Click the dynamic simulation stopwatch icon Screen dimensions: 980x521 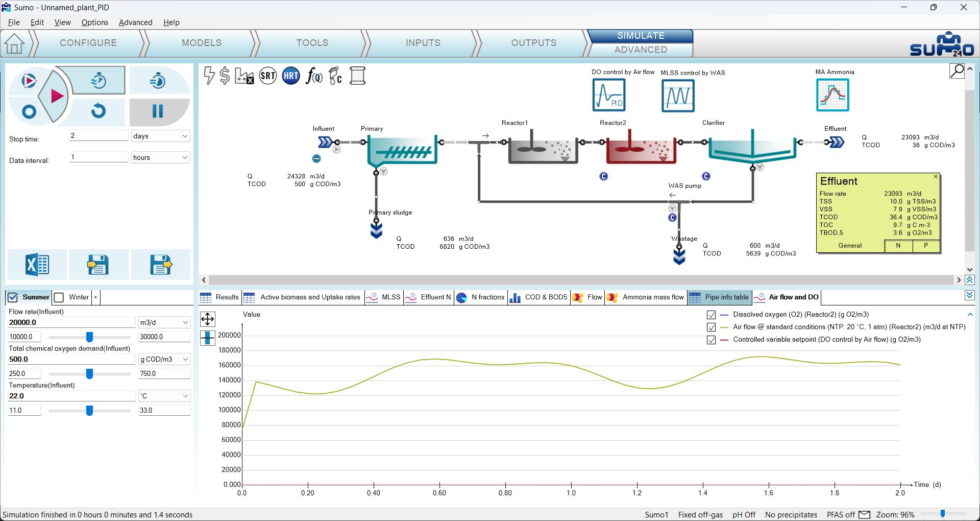click(98, 80)
